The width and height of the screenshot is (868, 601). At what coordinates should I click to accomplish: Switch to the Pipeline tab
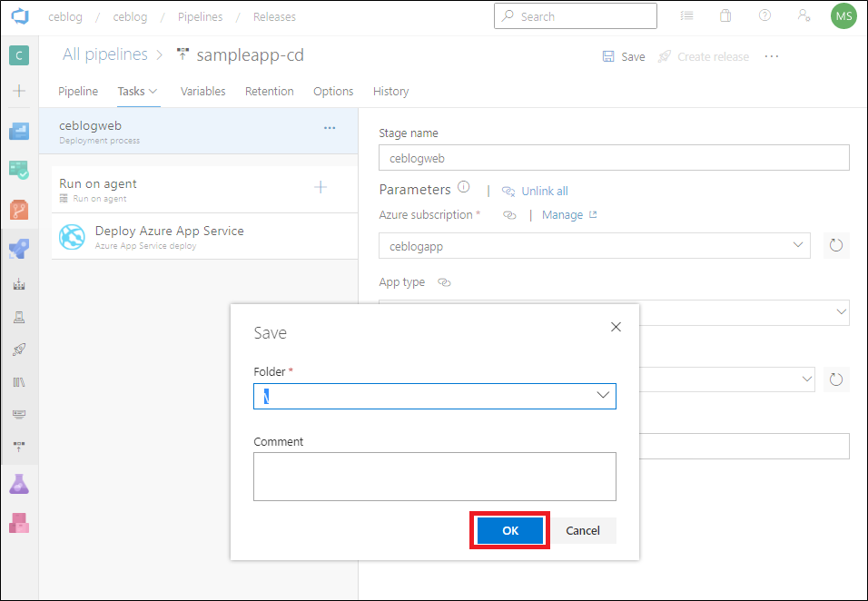click(78, 92)
